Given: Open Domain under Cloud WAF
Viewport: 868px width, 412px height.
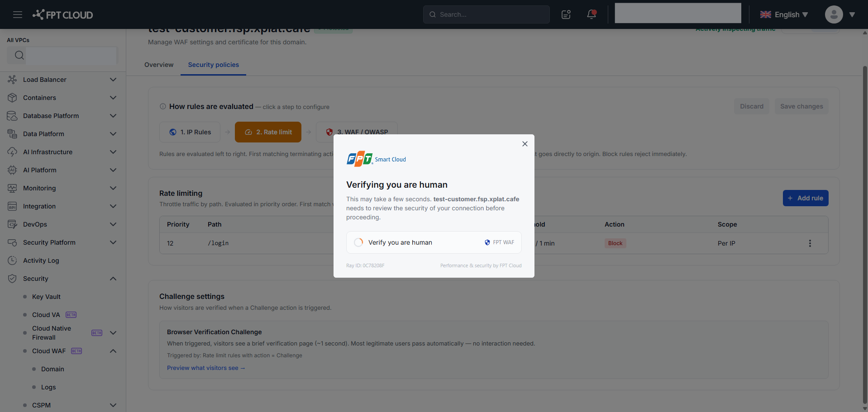Looking at the screenshot, I should (x=52, y=369).
